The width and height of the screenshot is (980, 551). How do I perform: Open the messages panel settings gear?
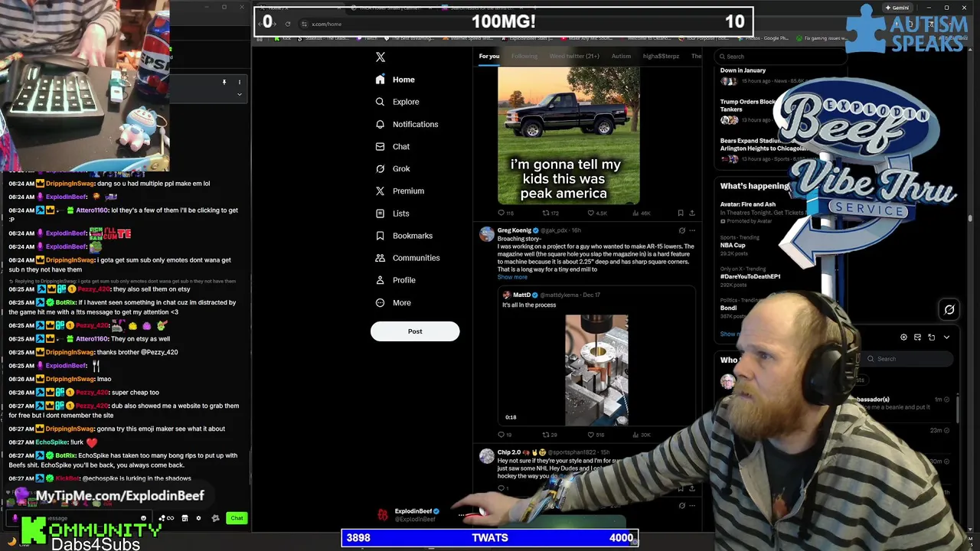(903, 337)
